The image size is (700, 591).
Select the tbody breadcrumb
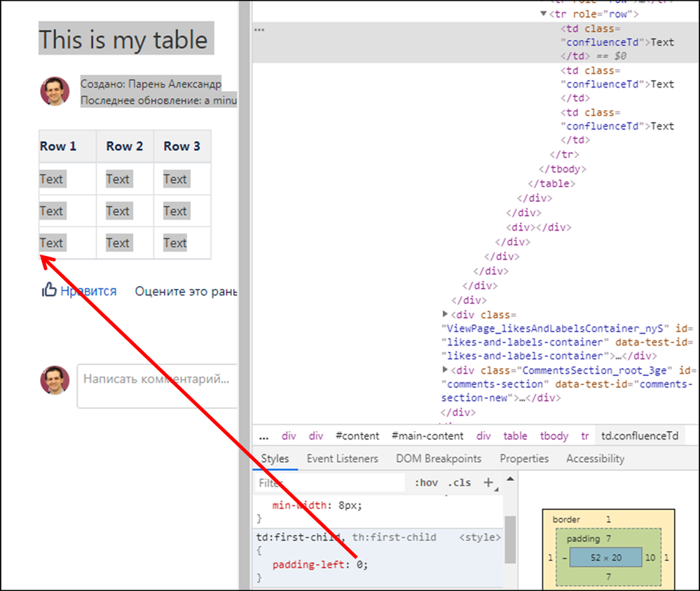click(x=554, y=436)
